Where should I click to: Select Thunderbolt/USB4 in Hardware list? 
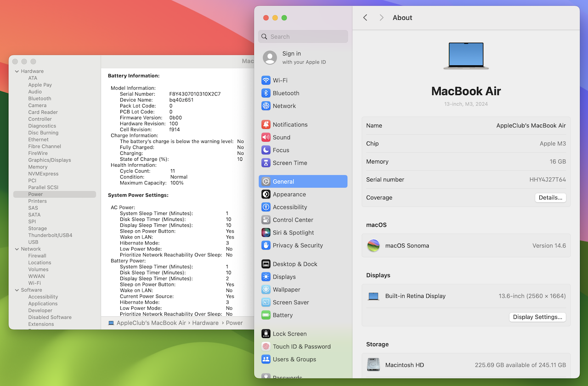coord(50,235)
